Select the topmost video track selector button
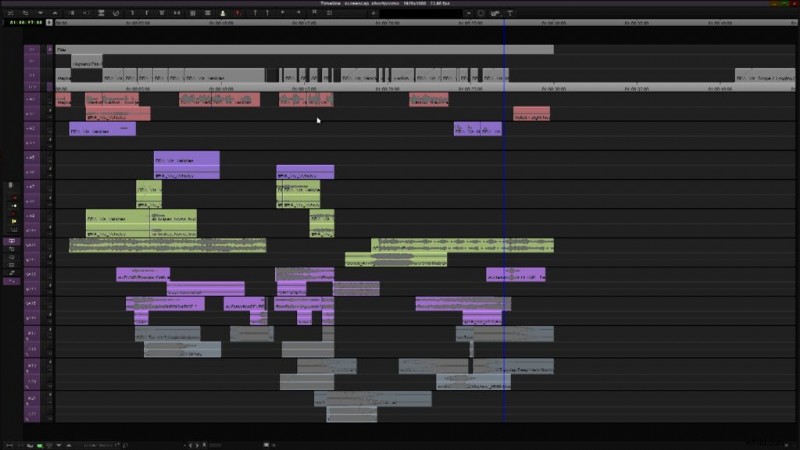The width and height of the screenshot is (800, 450). coord(32,49)
